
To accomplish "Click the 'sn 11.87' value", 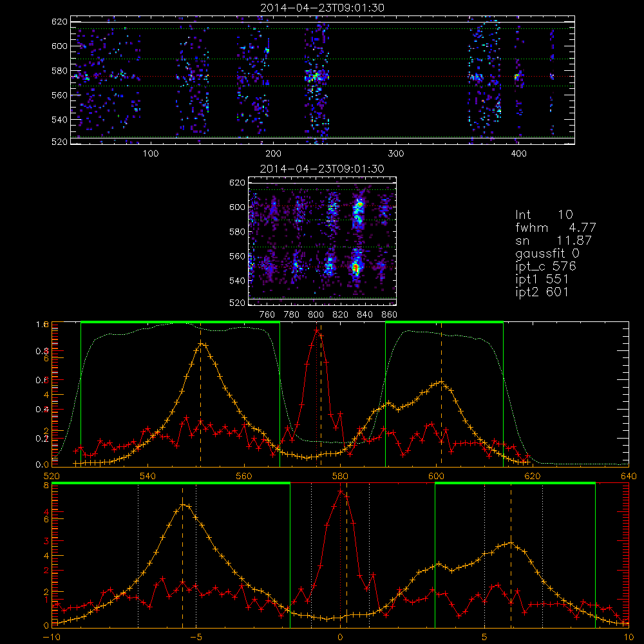I will tap(553, 240).
